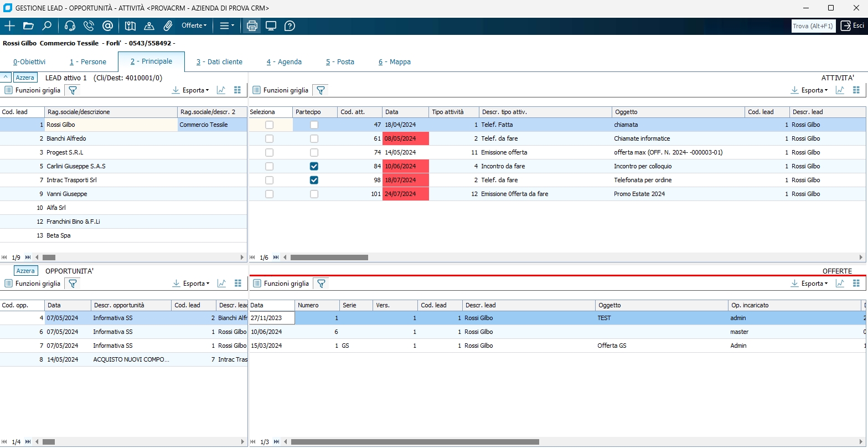This screenshot has height=448, width=868.
Task: Click the @ email icon in toolbar
Action: [x=107, y=25]
